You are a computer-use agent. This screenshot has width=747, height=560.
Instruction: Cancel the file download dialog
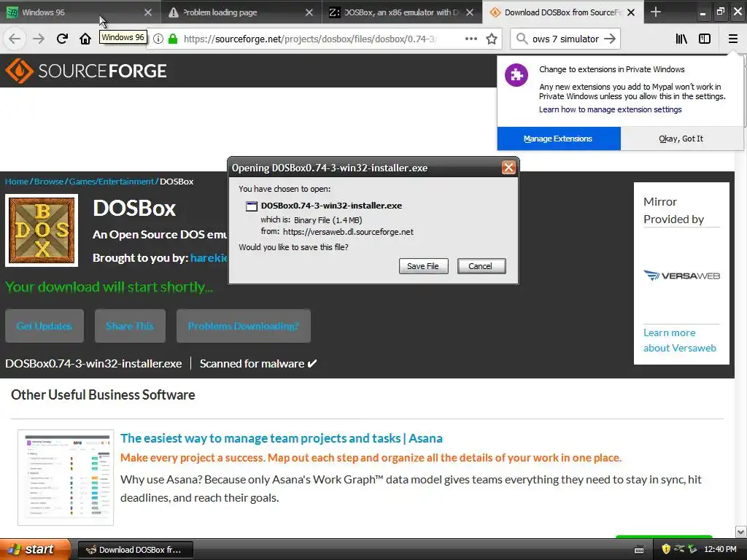point(481,266)
